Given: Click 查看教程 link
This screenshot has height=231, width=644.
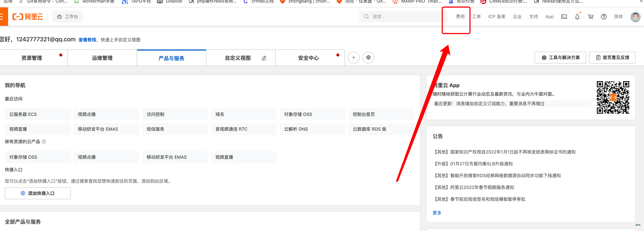Looking at the screenshot, I should [x=87, y=40].
